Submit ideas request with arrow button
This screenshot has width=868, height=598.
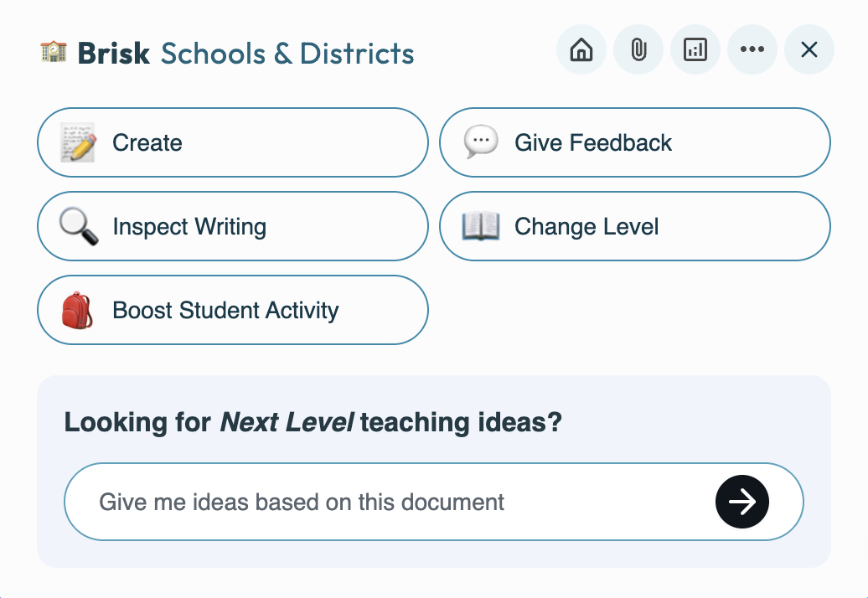[x=742, y=502]
